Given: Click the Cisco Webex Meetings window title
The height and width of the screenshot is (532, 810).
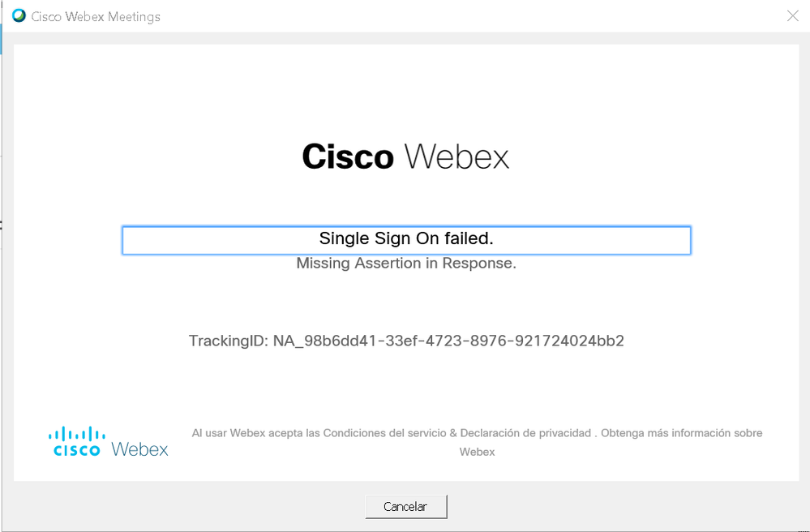Looking at the screenshot, I should pyautogui.click(x=96, y=16).
